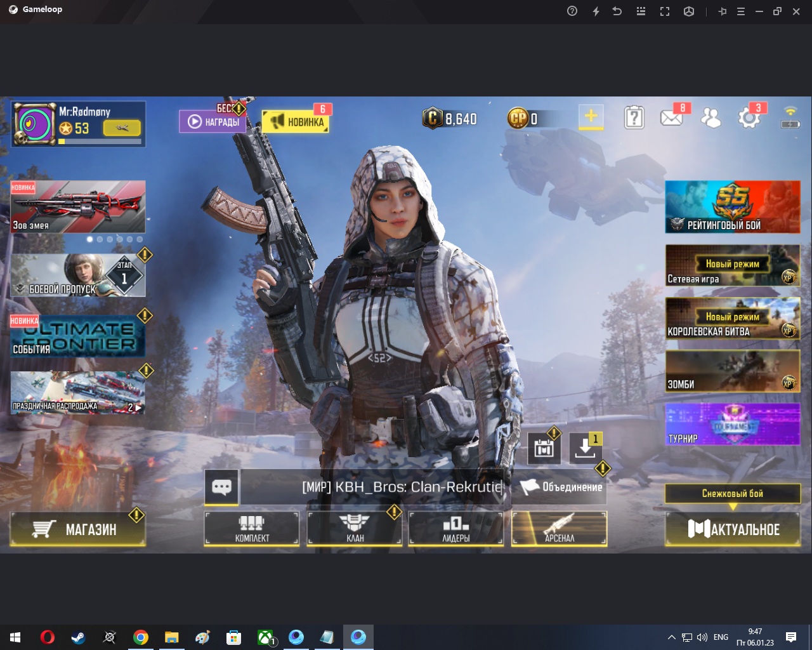This screenshot has width=812, height=650.
Task: Open the МАГАЗИН store button
Action: [x=78, y=529]
